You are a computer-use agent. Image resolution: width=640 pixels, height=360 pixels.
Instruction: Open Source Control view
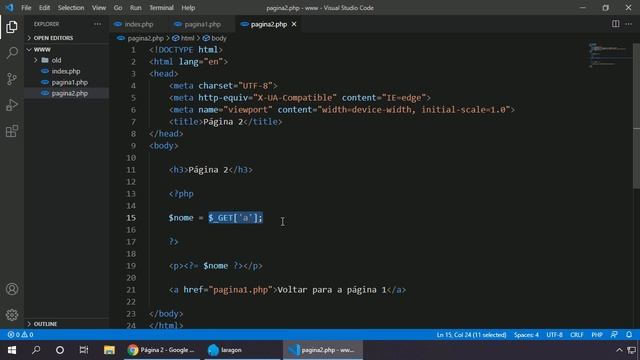coord(12,79)
